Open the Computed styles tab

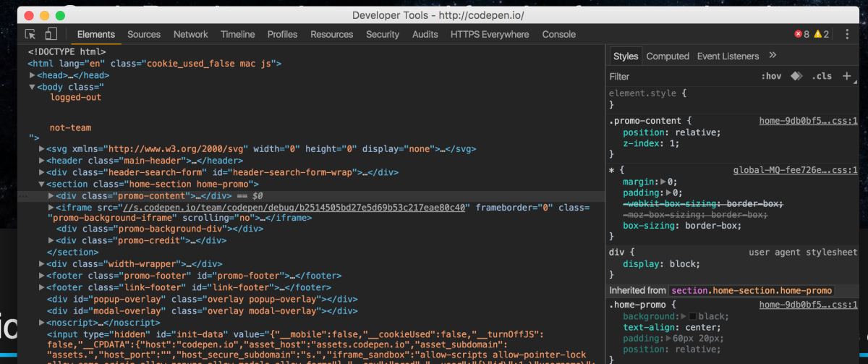point(668,56)
